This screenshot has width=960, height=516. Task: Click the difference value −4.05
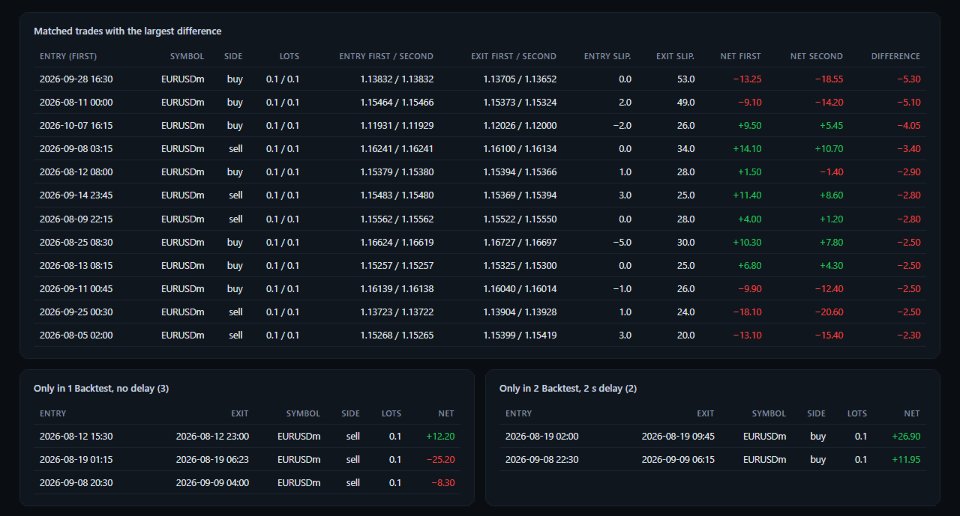(909, 125)
